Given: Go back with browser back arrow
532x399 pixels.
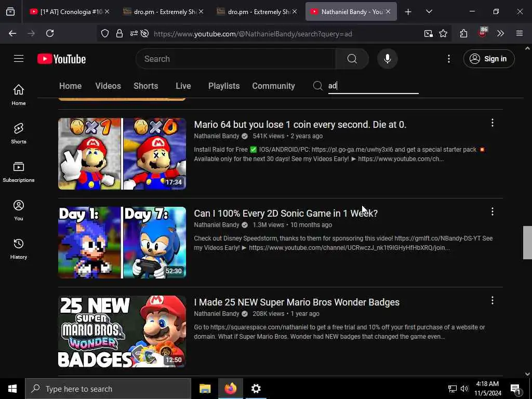Looking at the screenshot, I should coord(12,33).
